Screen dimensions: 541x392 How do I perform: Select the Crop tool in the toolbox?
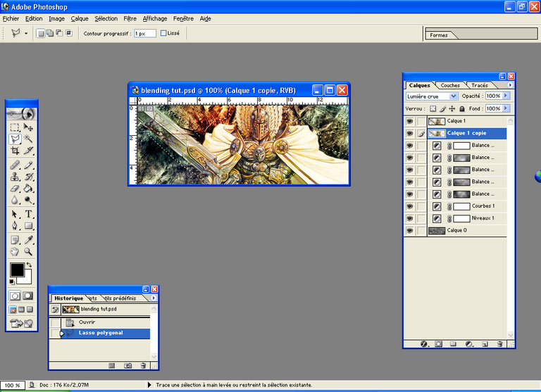click(x=15, y=151)
